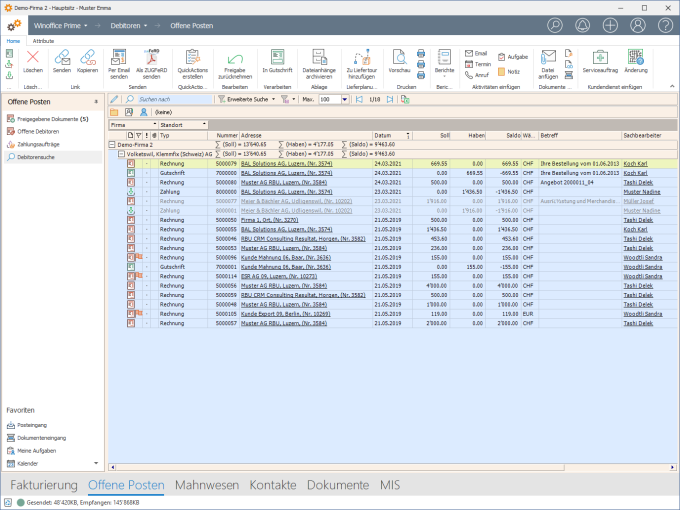
Task: Sort by the Datum column header
Action: [x=392, y=135]
